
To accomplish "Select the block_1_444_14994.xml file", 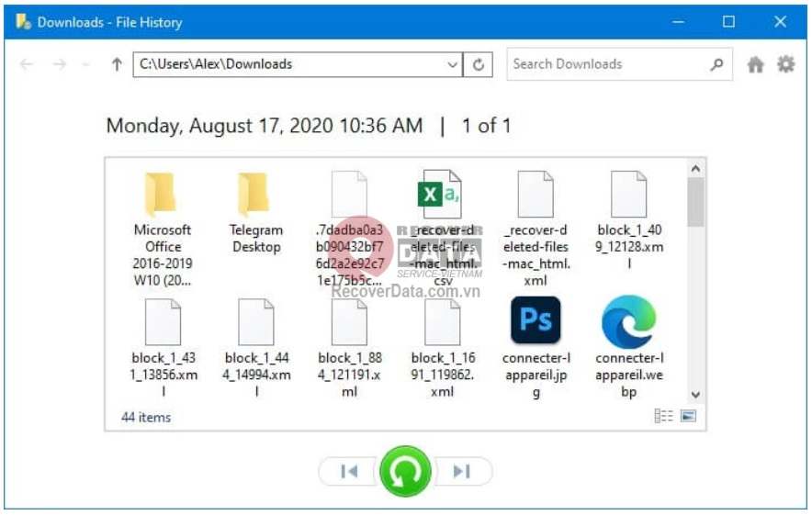I will (x=256, y=348).
